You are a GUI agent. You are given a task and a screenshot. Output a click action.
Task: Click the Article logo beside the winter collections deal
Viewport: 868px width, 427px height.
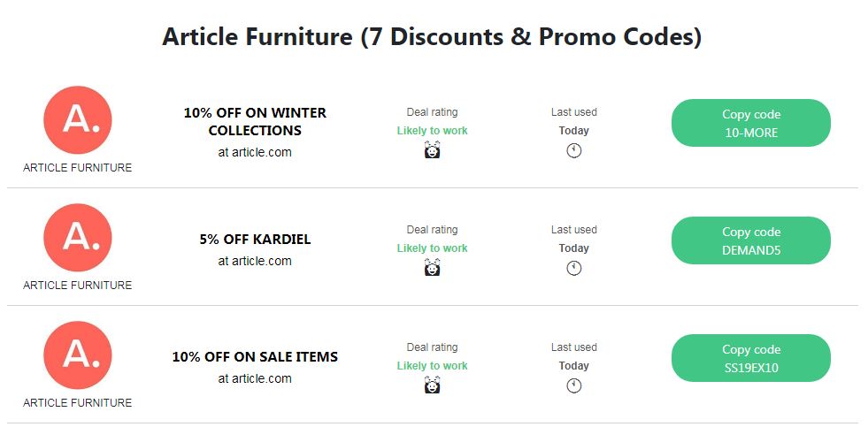[78, 119]
